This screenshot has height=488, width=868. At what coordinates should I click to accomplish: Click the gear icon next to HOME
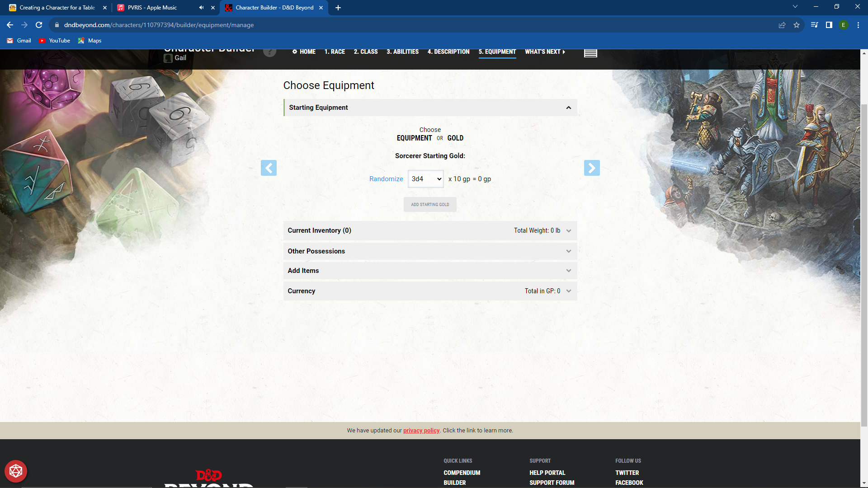tap(294, 52)
